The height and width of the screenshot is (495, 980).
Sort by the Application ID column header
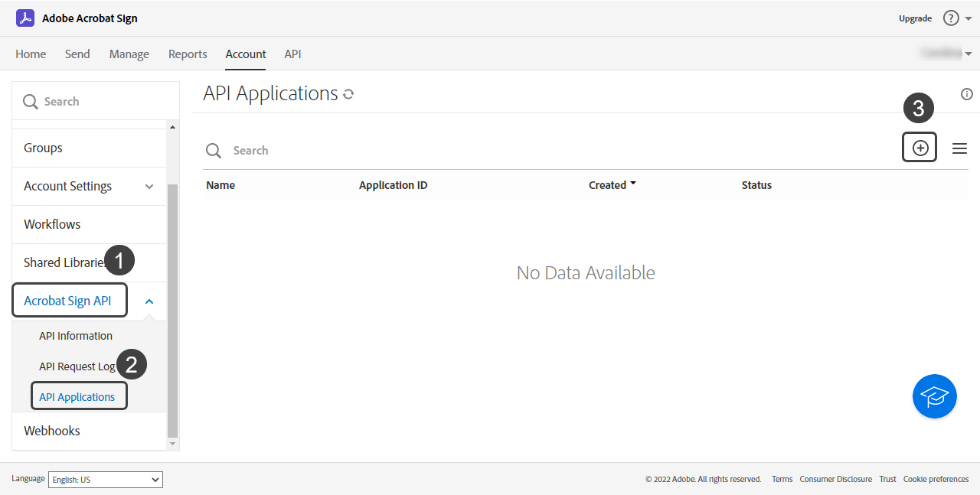tap(393, 185)
